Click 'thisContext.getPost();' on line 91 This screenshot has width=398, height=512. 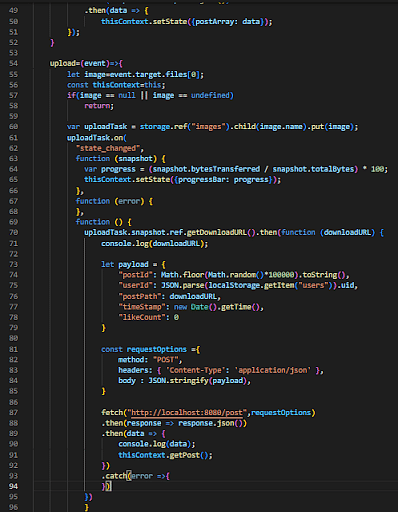(165, 455)
